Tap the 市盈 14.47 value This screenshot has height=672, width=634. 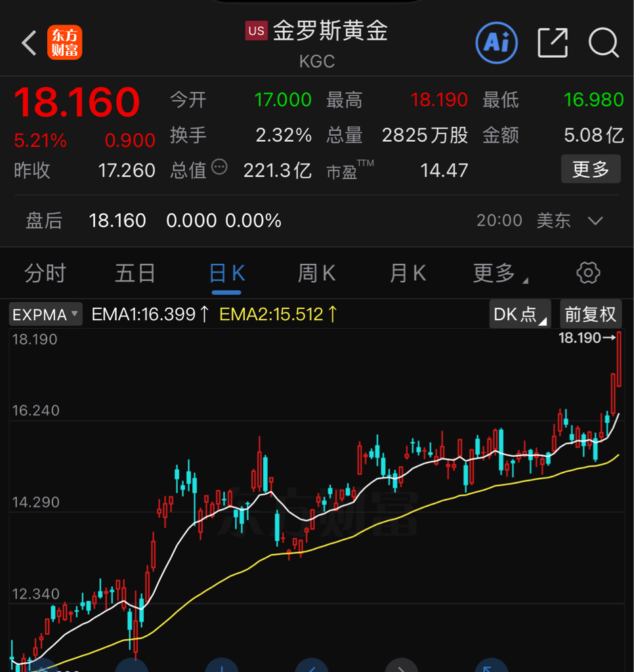coord(444,171)
